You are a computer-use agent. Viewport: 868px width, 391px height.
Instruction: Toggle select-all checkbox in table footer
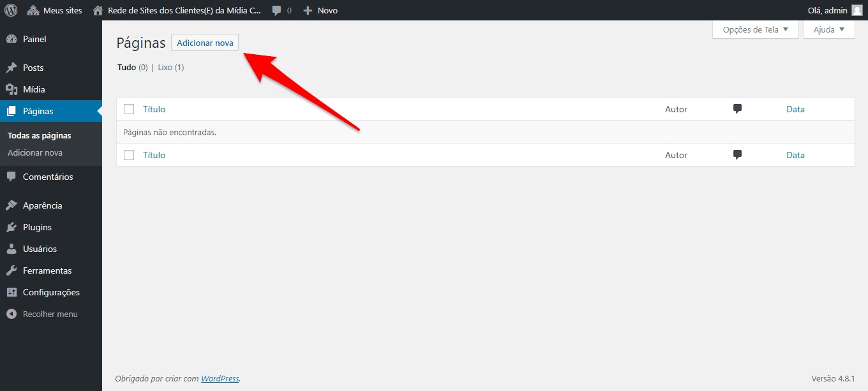tap(129, 155)
